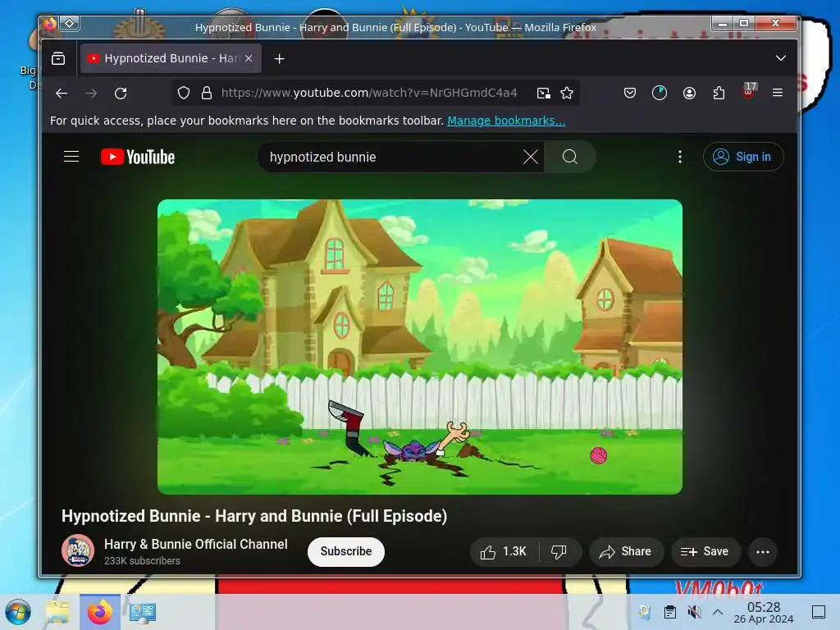This screenshot has width=840, height=630.
Task: Switch to Firefox in the taskbar
Action: tap(99, 612)
